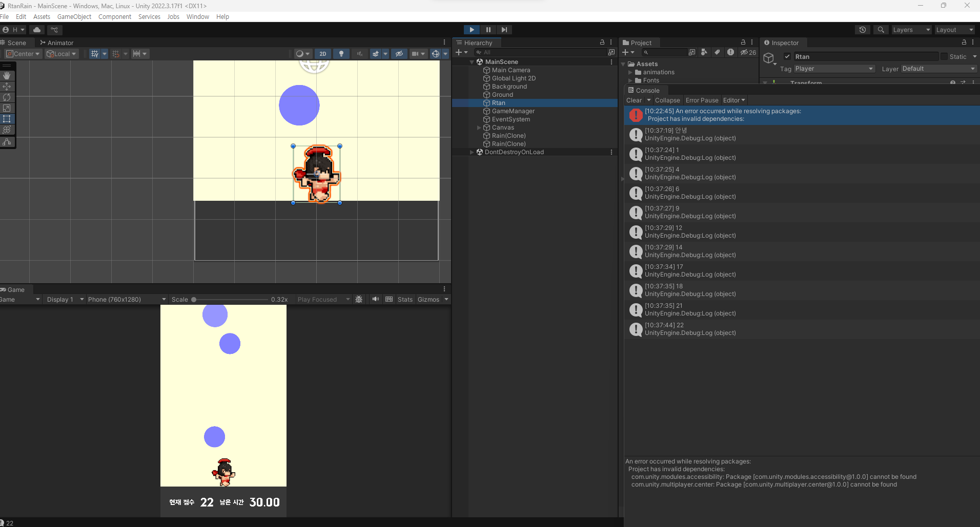
Task: Click the Project search field
Action: (x=664, y=52)
